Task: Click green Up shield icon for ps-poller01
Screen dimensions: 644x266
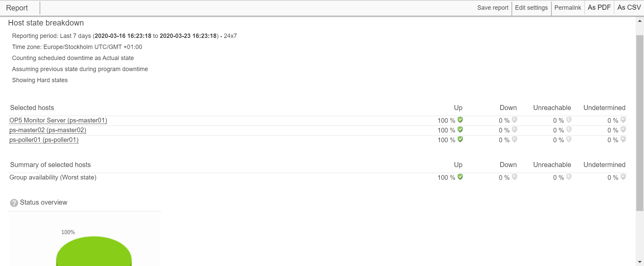Action: click(x=460, y=139)
